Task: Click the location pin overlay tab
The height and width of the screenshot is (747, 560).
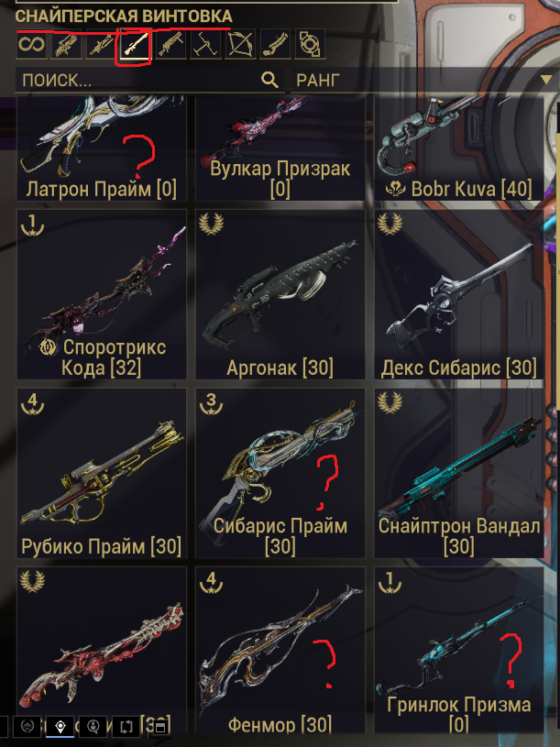Action: click(60, 727)
